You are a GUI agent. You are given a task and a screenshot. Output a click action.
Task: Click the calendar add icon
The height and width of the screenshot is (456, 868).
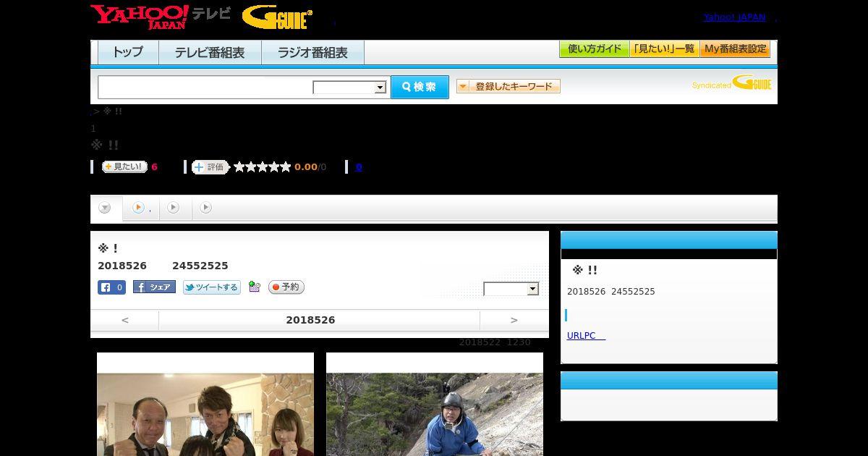click(x=254, y=287)
